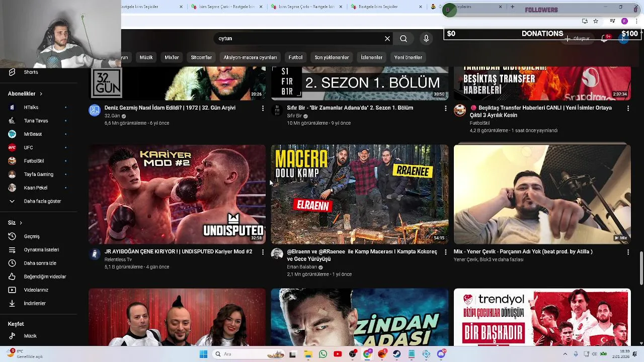Start voice search with the microphone icon

[426, 39]
